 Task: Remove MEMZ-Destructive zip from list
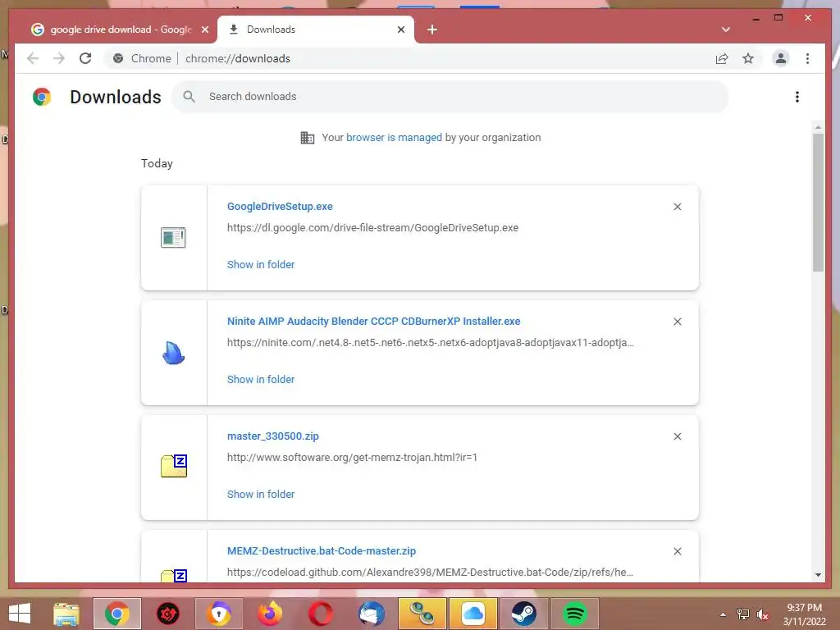click(677, 551)
